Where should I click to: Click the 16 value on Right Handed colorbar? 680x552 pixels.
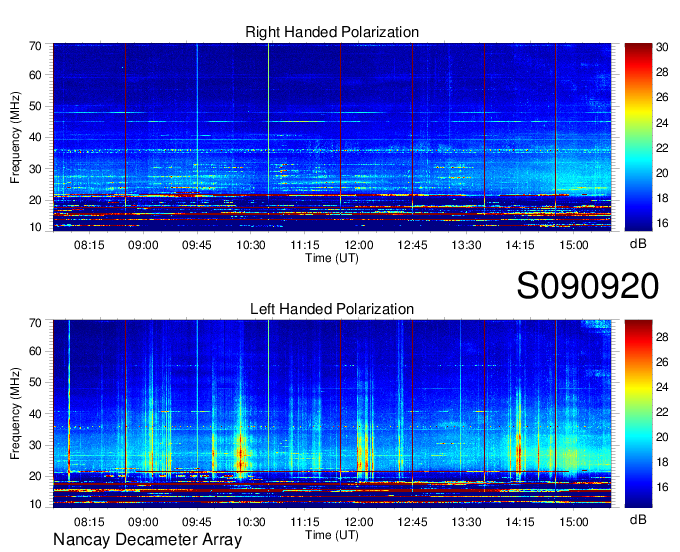pyautogui.click(x=662, y=223)
